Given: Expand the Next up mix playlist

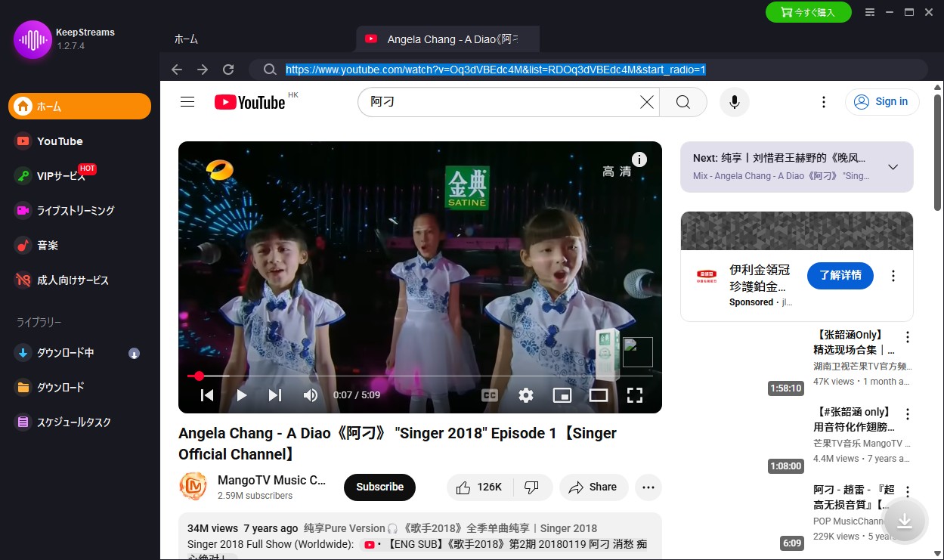Looking at the screenshot, I should pos(893,167).
